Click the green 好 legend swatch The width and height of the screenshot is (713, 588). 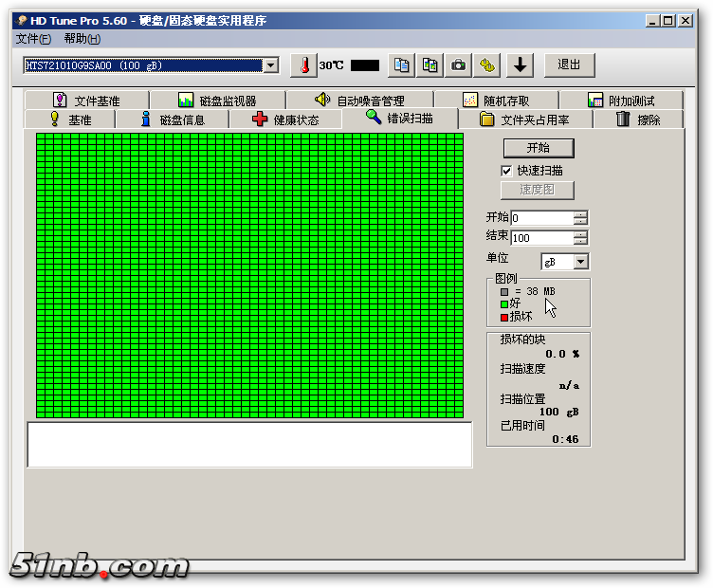(x=504, y=304)
